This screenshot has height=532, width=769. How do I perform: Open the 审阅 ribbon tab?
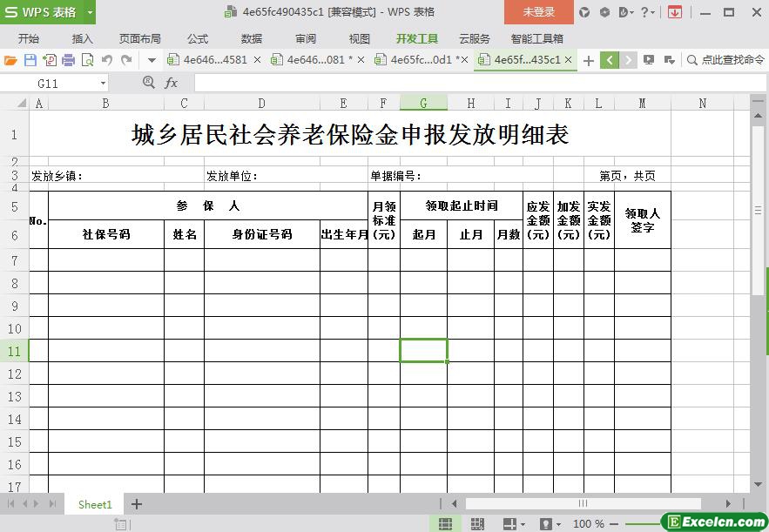tap(306, 38)
